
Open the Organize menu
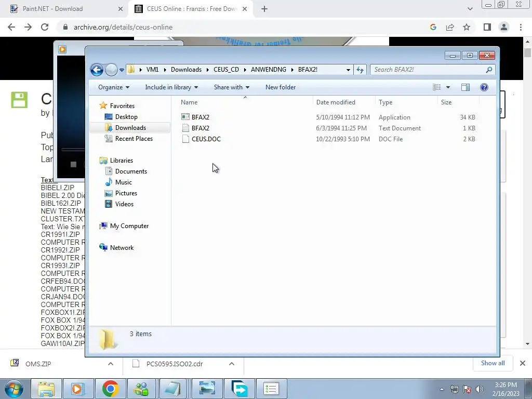click(114, 87)
